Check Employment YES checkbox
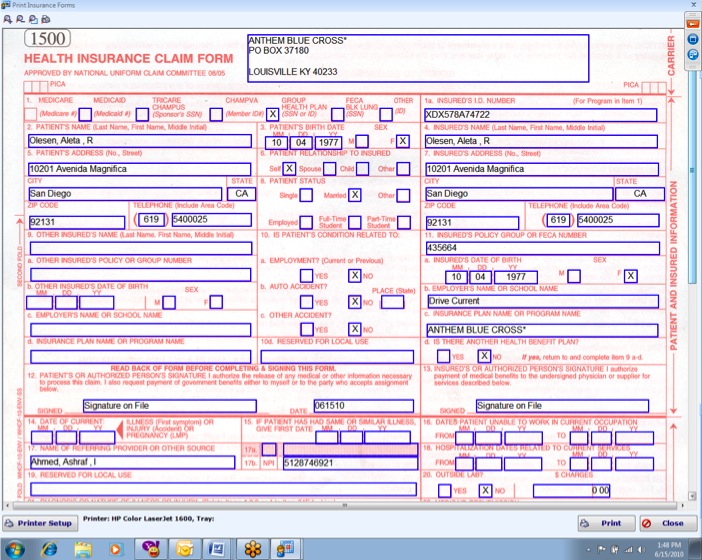The width and height of the screenshot is (702, 560). tap(307, 275)
